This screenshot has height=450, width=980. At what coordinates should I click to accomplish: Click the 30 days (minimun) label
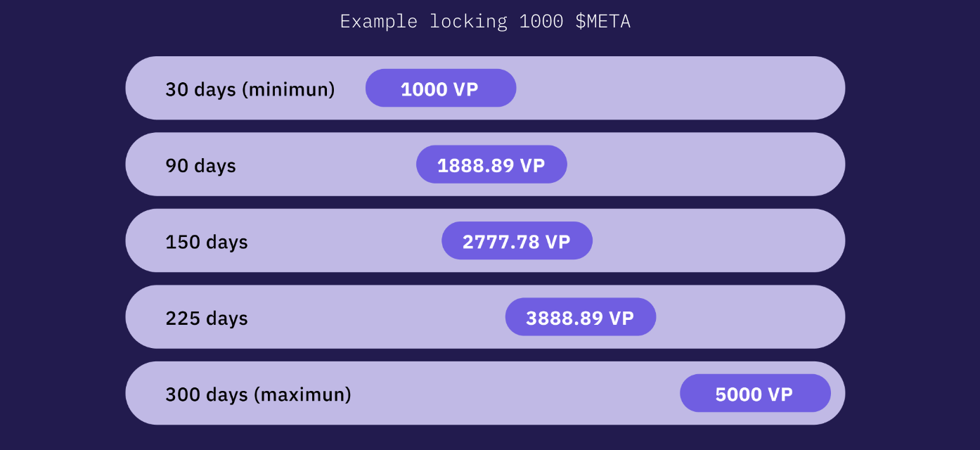250,89
